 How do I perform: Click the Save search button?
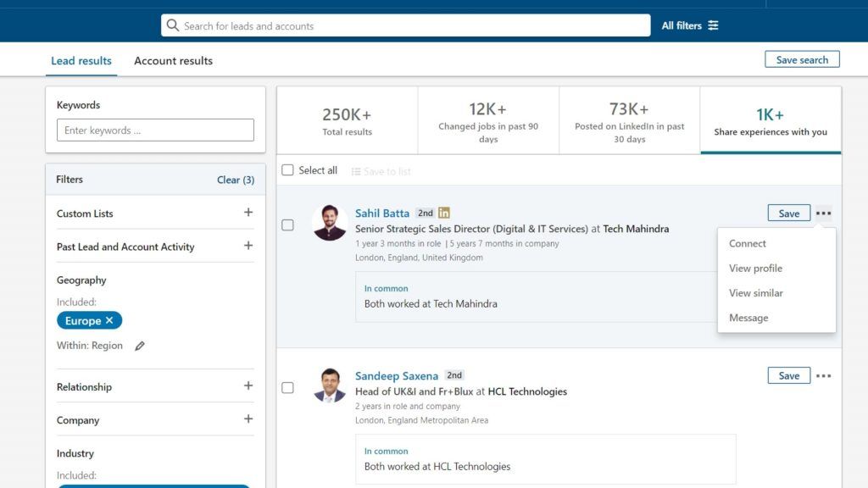pyautogui.click(x=801, y=58)
